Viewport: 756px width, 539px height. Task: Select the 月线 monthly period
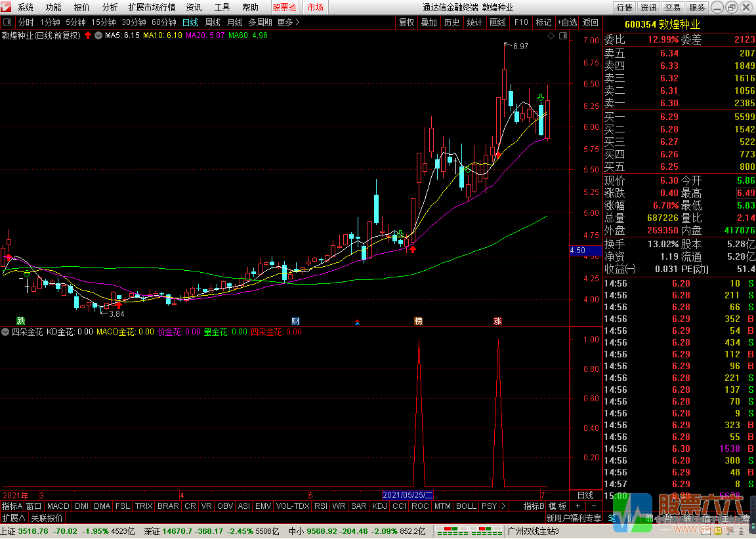click(x=235, y=22)
